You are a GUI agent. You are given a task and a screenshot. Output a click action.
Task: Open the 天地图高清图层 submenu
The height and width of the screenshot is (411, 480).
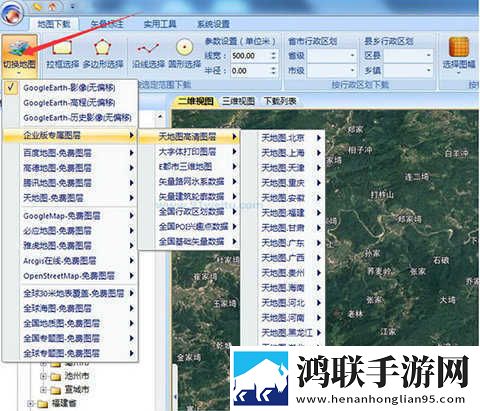coord(189,136)
